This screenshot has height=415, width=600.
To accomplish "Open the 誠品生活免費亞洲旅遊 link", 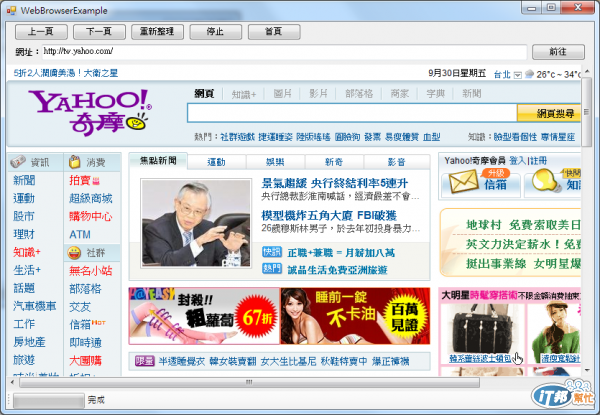I will 337,270.
